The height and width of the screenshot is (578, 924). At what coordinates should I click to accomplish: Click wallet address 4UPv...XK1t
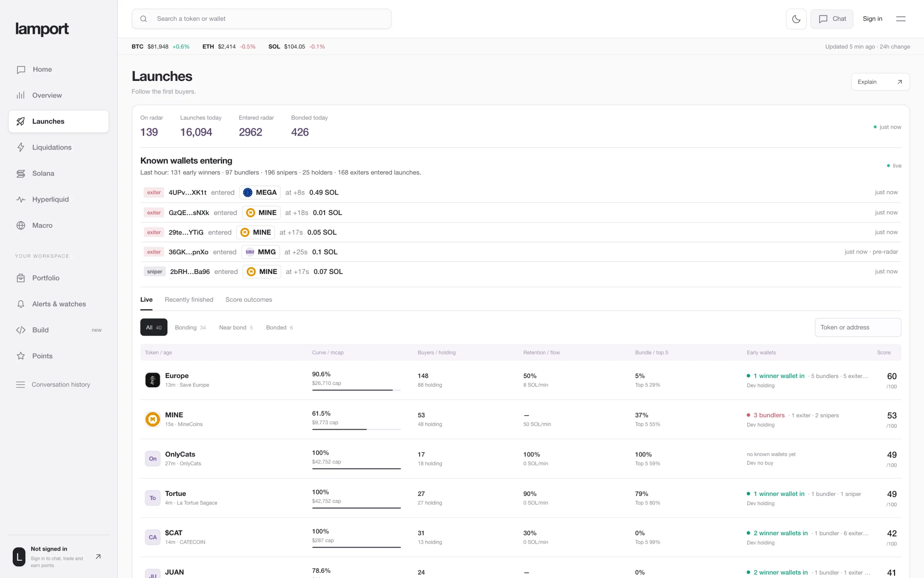(x=187, y=192)
